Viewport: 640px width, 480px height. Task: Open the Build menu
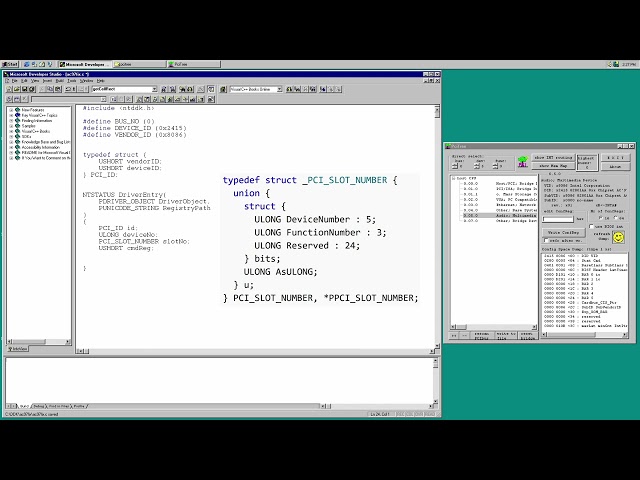pyautogui.click(x=60, y=81)
